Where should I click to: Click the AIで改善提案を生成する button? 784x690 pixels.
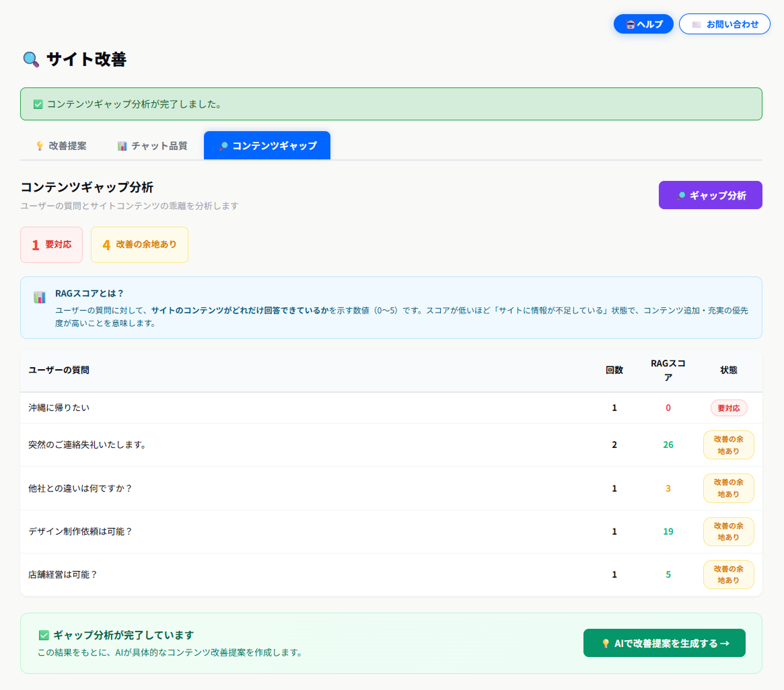pyautogui.click(x=664, y=643)
